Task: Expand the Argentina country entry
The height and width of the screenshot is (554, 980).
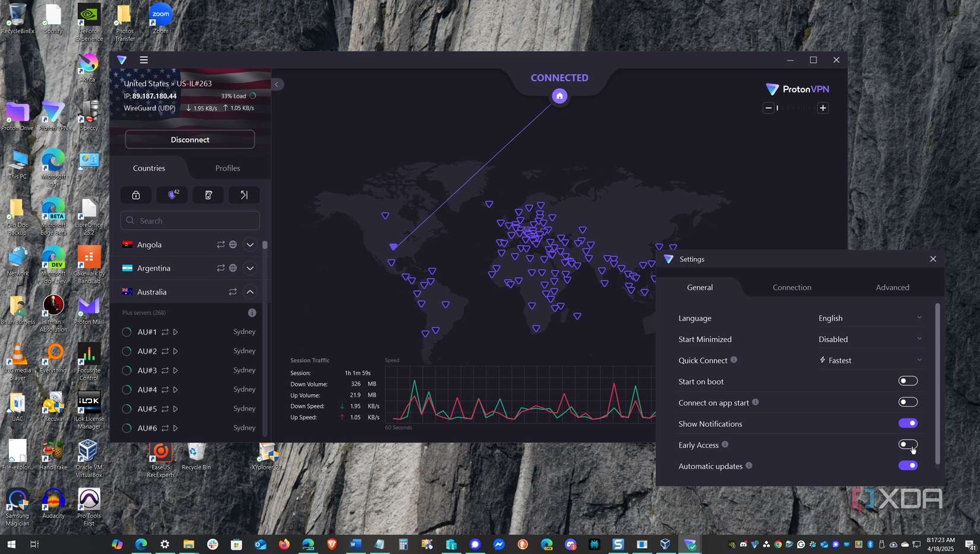Action: click(x=250, y=268)
